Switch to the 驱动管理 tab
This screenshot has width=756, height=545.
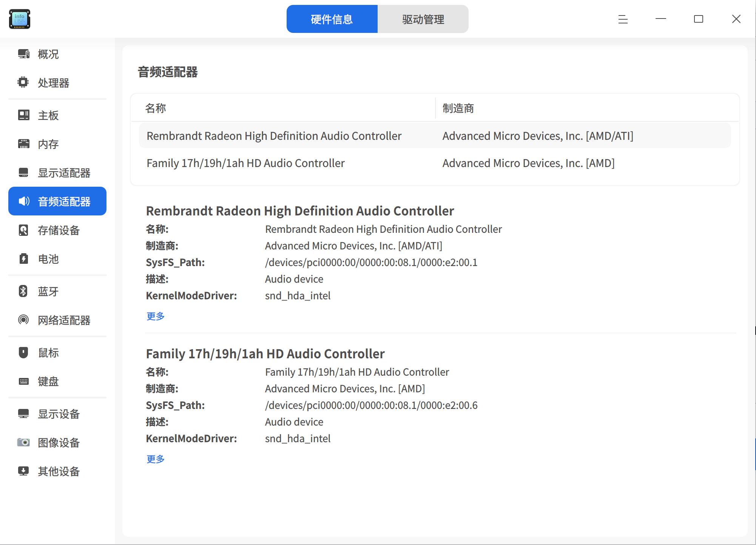(423, 19)
